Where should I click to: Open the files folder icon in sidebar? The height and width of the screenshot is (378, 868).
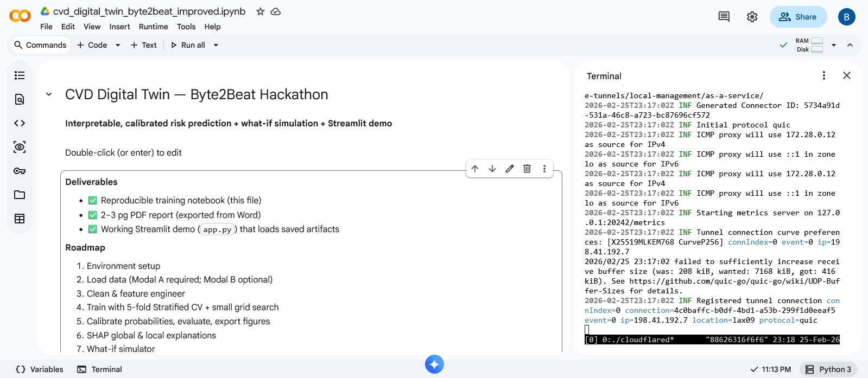coord(20,195)
